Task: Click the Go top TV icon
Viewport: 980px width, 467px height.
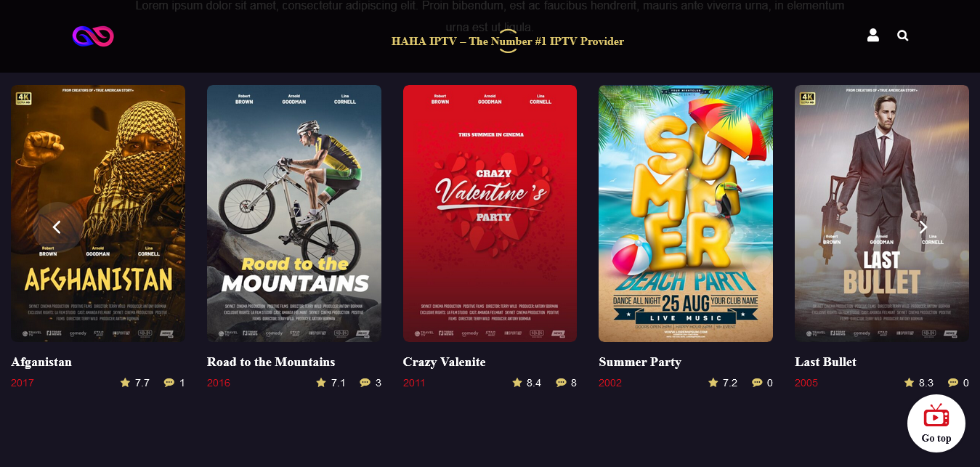Action: [936, 416]
